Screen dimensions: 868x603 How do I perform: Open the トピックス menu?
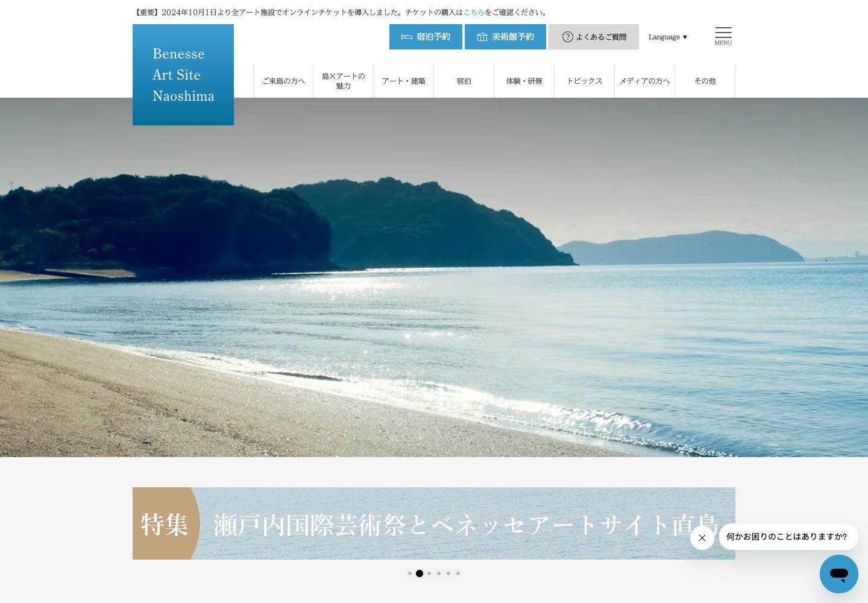585,81
